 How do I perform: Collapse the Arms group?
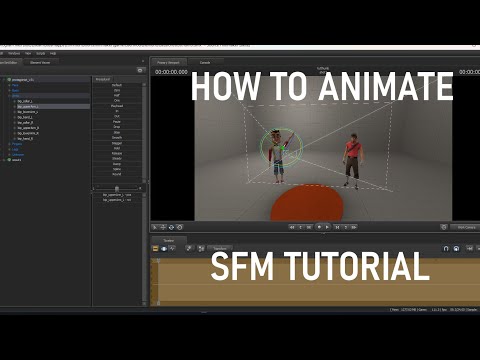tap(9, 96)
